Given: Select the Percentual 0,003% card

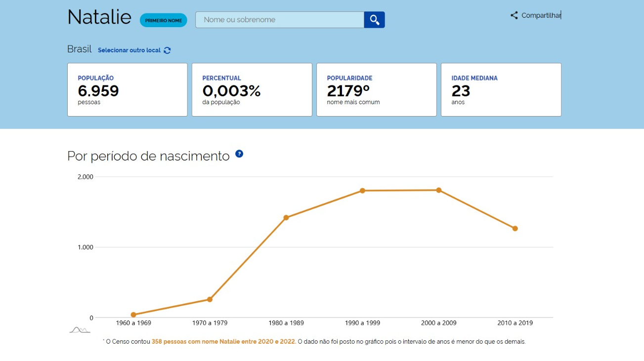Looking at the screenshot, I should 252,90.
